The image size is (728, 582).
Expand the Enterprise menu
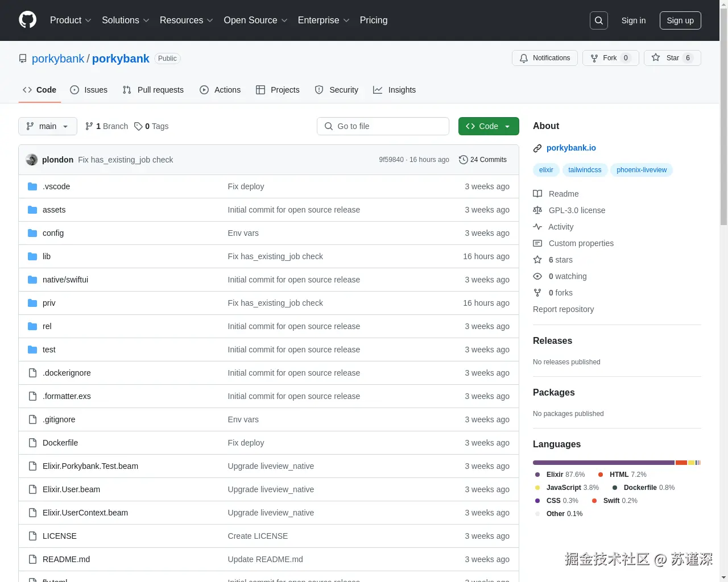pos(324,20)
